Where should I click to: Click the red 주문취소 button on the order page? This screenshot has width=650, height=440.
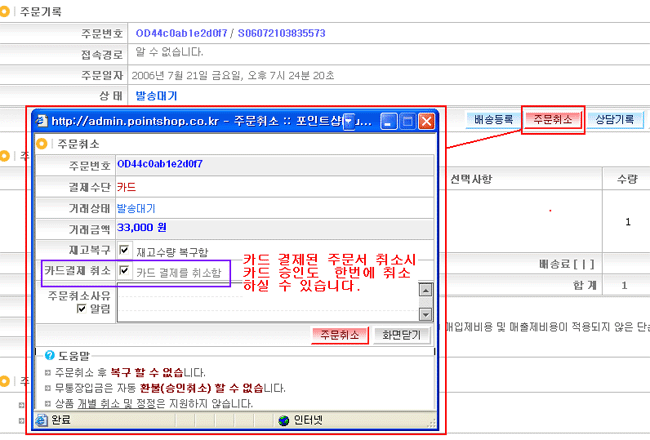point(553,119)
